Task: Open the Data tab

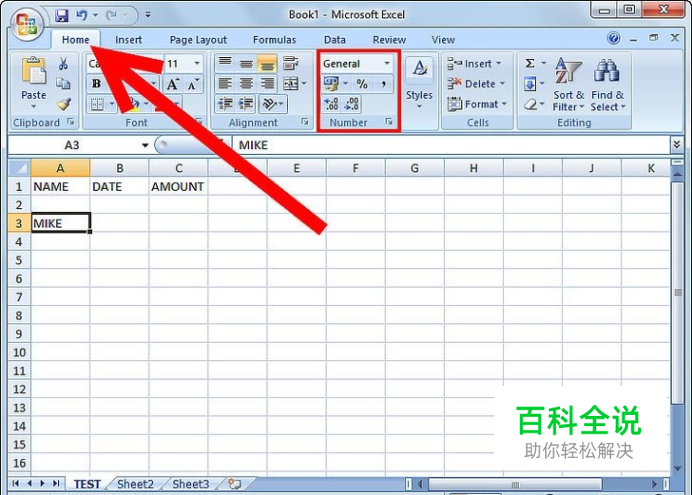Action: click(x=335, y=40)
